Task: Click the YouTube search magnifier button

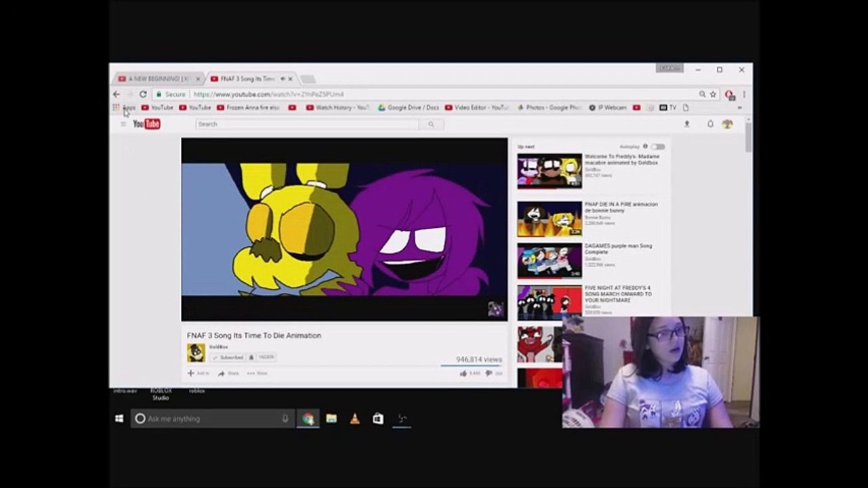Action: tap(431, 124)
